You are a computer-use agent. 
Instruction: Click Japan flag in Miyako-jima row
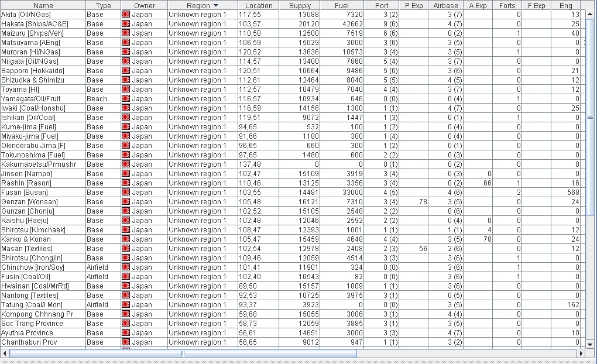(x=126, y=136)
